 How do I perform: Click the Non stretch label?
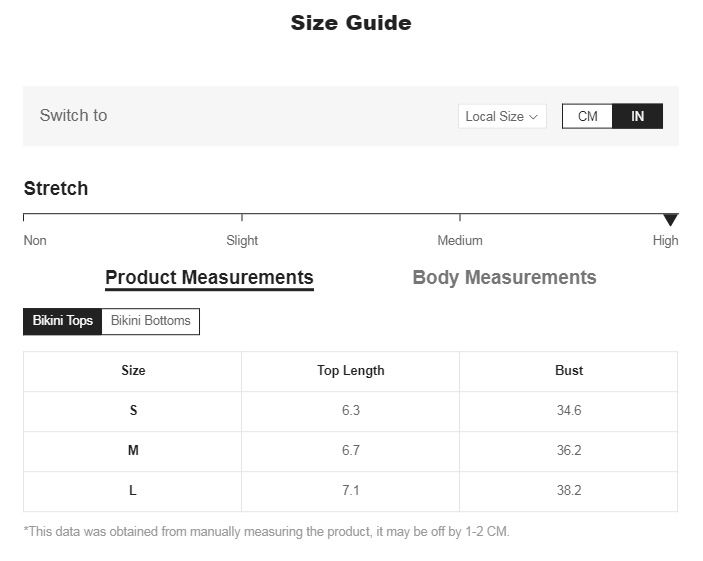coord(35,240)
